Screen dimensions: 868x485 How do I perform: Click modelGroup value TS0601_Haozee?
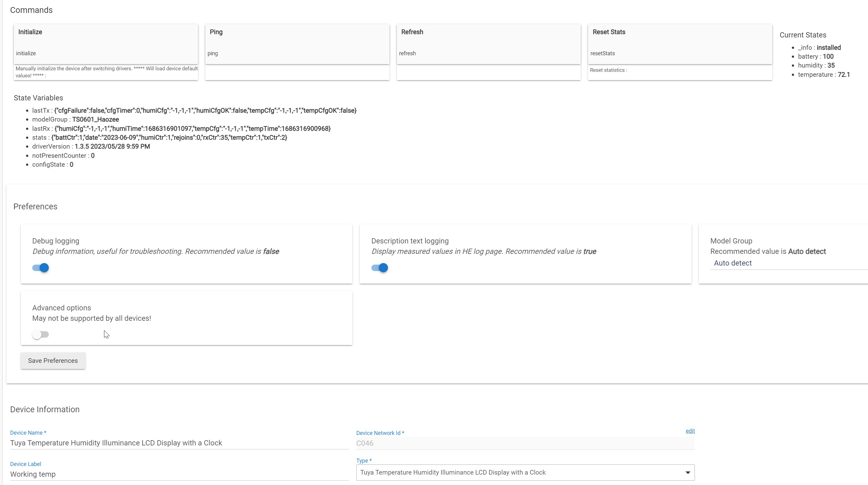(95, 119)
